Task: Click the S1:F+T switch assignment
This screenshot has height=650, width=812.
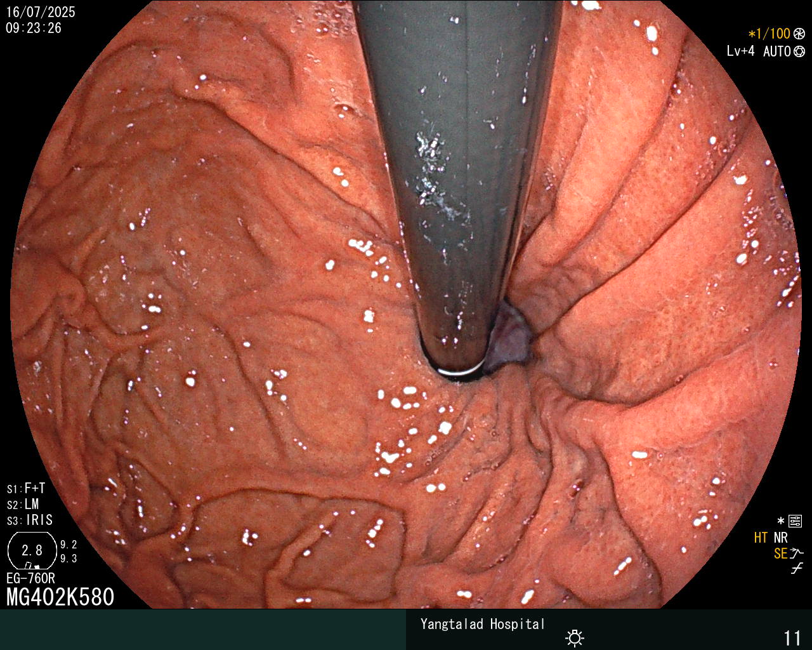Action: (x=26, y=488)
